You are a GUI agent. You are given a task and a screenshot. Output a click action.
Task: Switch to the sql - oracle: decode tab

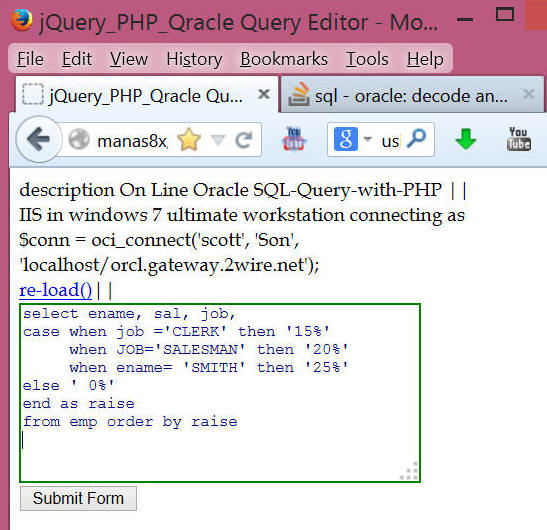412,95
